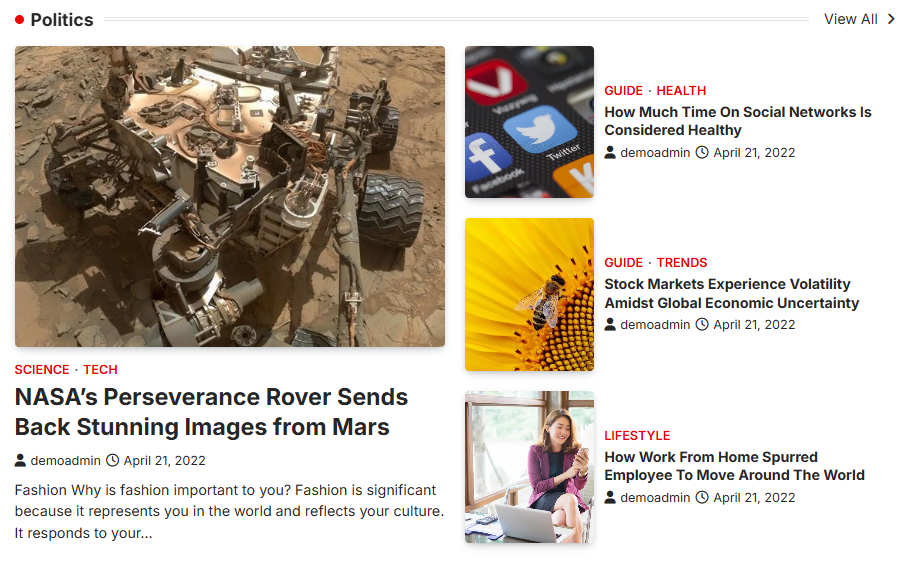
Task: Click the clock icon under Work From Home article
Action: (702, 497)
